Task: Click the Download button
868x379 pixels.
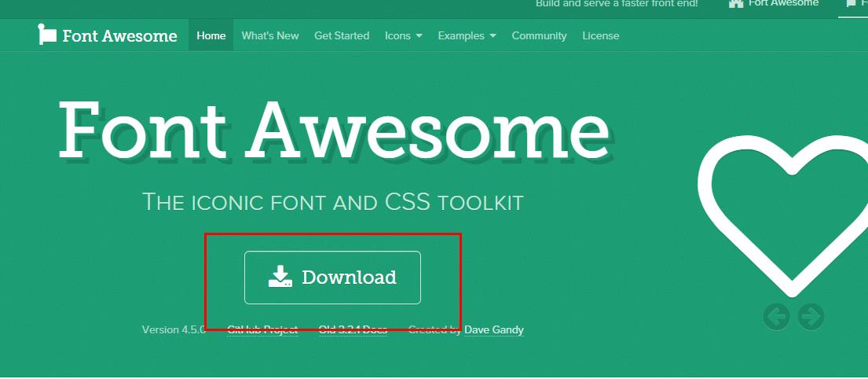Action: [333, 278]
